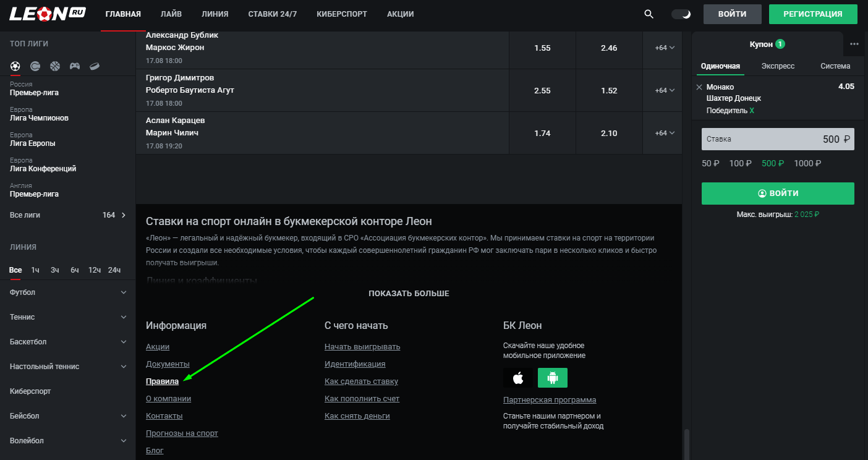
Task: Select the tennis ball icon in Top Leagues
Action: [x=35, y=66]
